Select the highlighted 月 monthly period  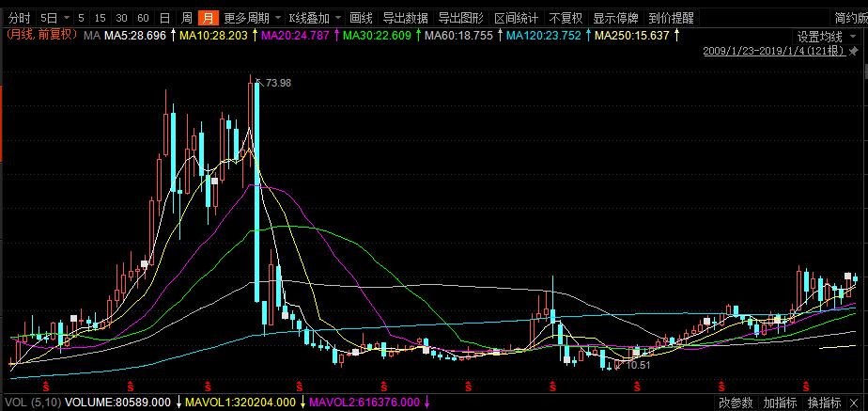coord(208,18)
